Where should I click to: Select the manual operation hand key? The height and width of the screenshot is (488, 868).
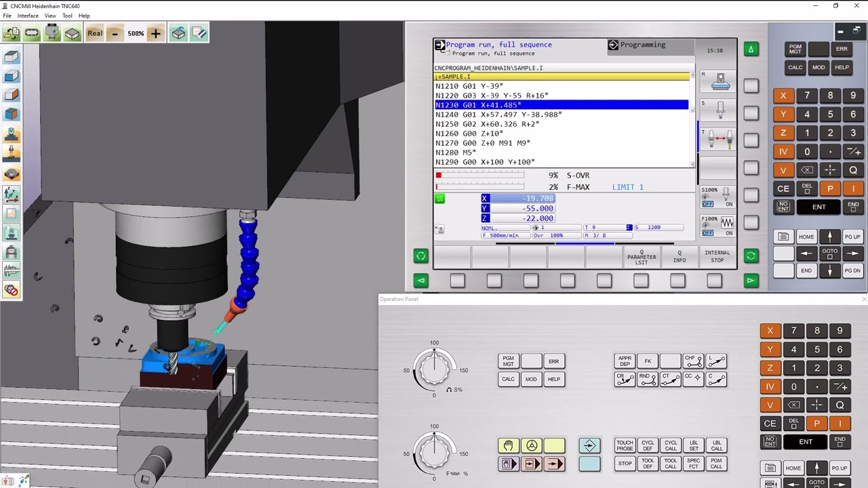508,445
